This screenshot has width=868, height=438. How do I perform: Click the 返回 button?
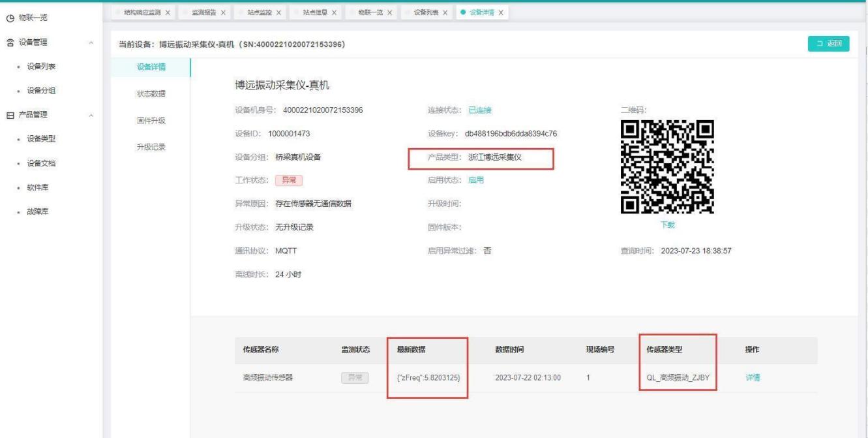click(828, 44)
